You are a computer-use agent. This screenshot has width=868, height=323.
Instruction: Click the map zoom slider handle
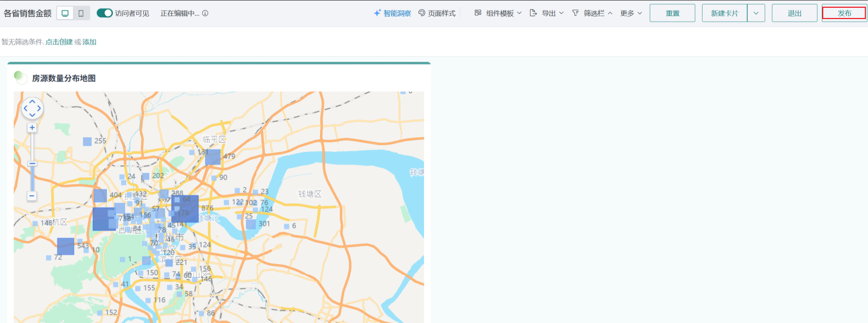32,164
